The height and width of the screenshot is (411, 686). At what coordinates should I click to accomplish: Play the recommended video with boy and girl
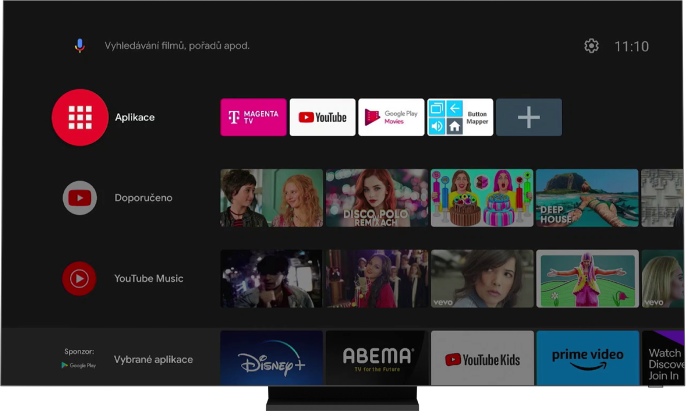tap(272, 198)
